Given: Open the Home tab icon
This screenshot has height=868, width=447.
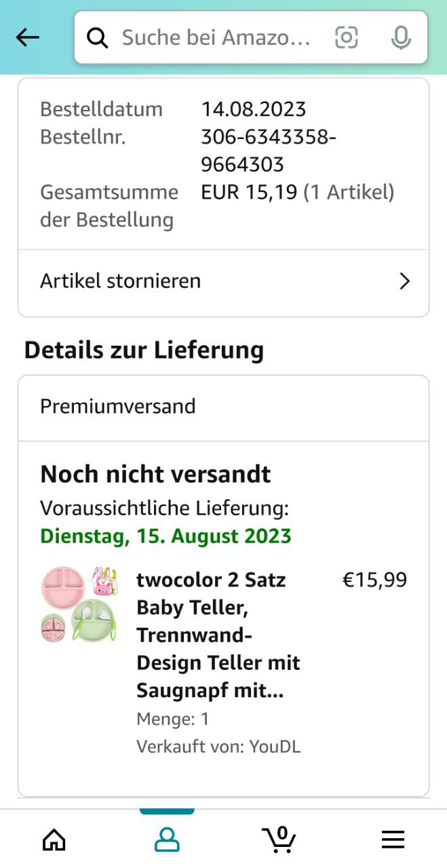Looking at the screenshot, I should [54, 840].
